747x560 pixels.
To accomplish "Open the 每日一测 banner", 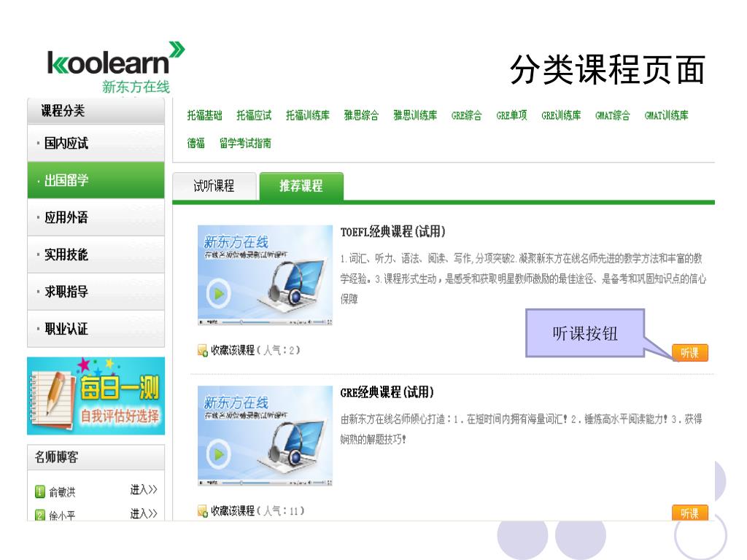I will click(x=96, y=396).
